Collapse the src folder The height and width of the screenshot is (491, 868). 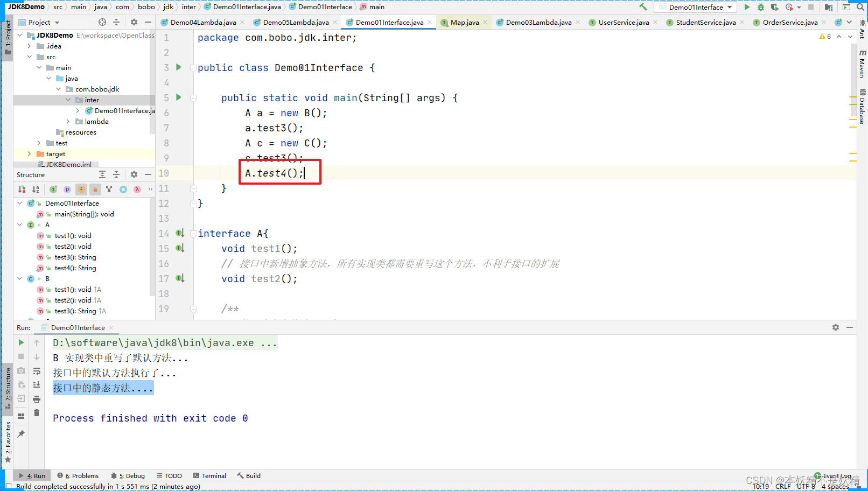[x=29, y=57]
